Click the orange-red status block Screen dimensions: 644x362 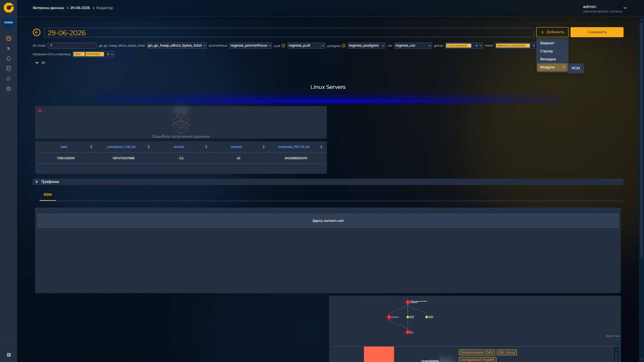(x=379, y=354)
